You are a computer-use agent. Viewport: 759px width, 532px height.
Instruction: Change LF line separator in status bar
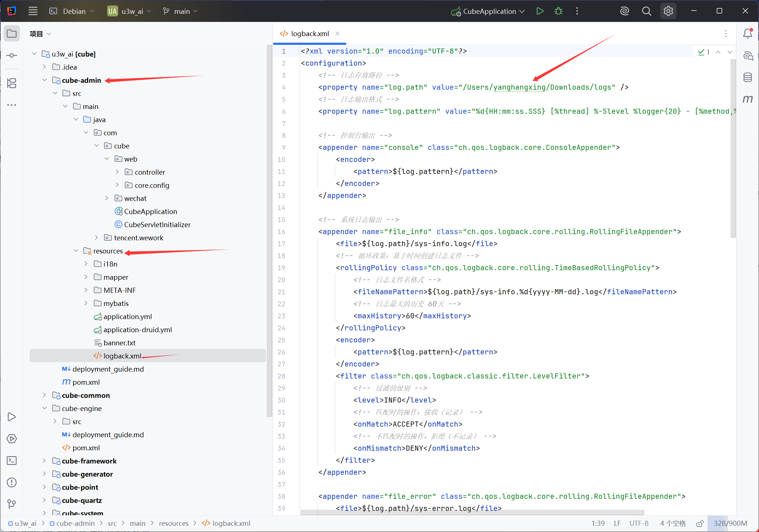[617, 524]
